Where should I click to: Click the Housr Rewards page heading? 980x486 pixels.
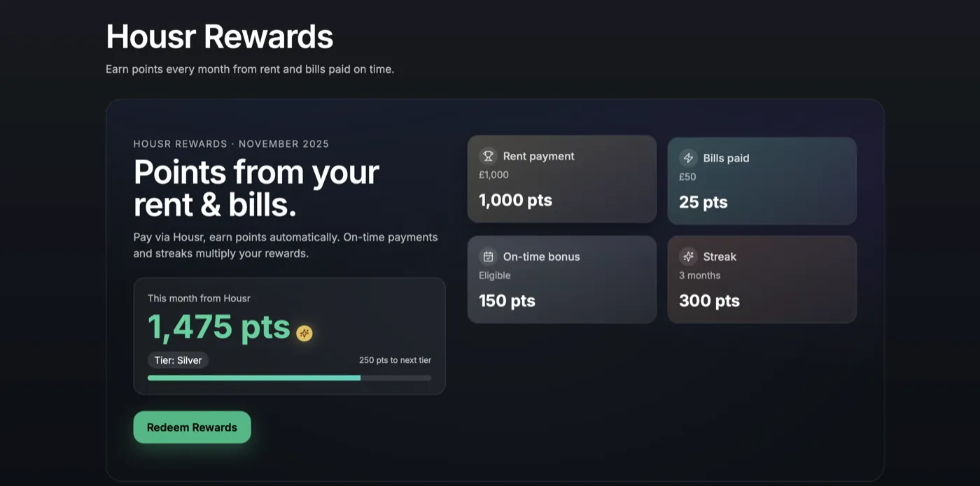[219, 36]
